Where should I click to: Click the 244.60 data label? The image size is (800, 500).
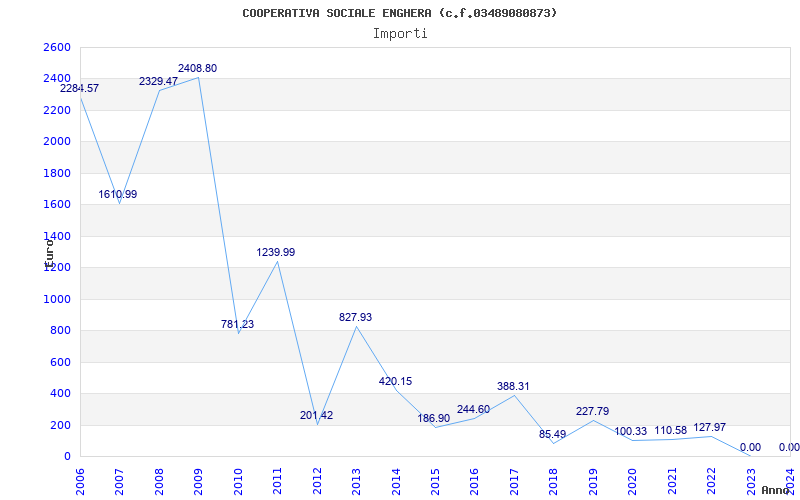pos(473,409)
